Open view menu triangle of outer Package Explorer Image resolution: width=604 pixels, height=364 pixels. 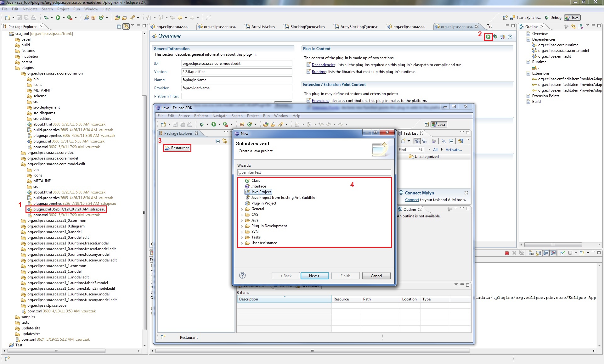[x=133, y=25]
